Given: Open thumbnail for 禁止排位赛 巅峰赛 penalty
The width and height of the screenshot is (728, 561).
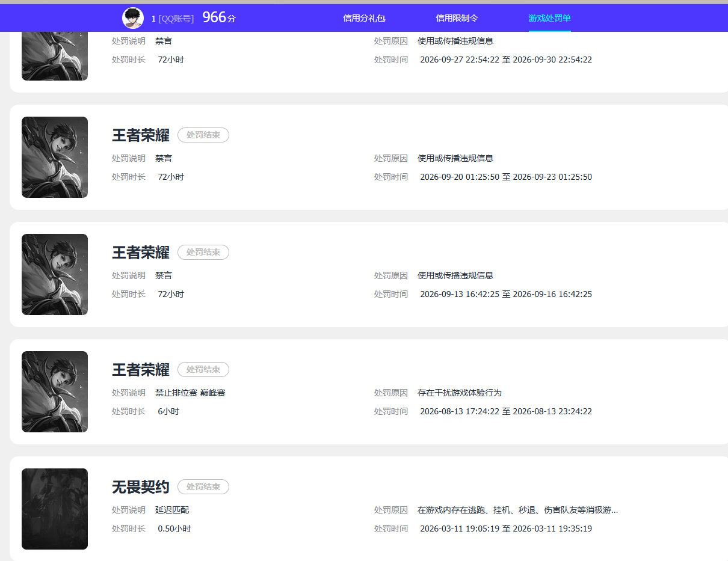Looking at the screenshot, I should pyautogui.click(x=55, y=391).
